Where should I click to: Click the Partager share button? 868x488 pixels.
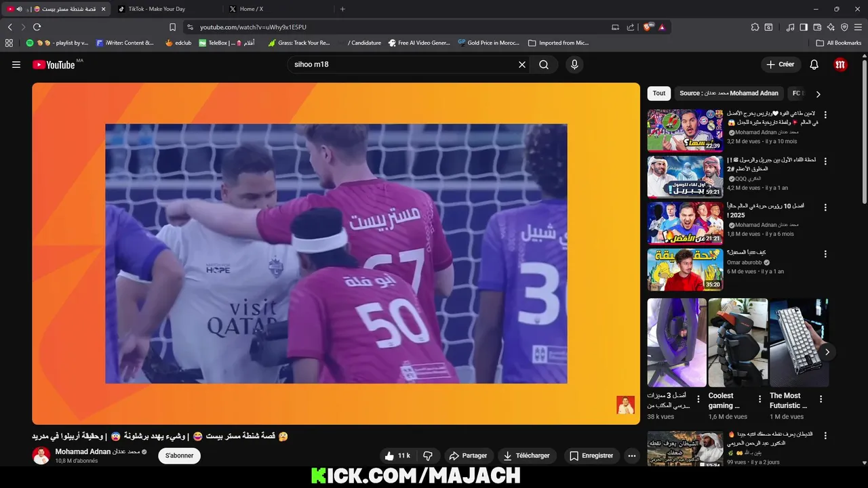click(469, 456)
